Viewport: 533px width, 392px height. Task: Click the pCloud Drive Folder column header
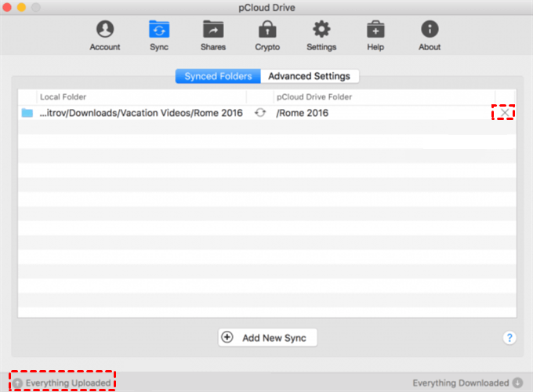pyautogui.click(x=314, y=97)
